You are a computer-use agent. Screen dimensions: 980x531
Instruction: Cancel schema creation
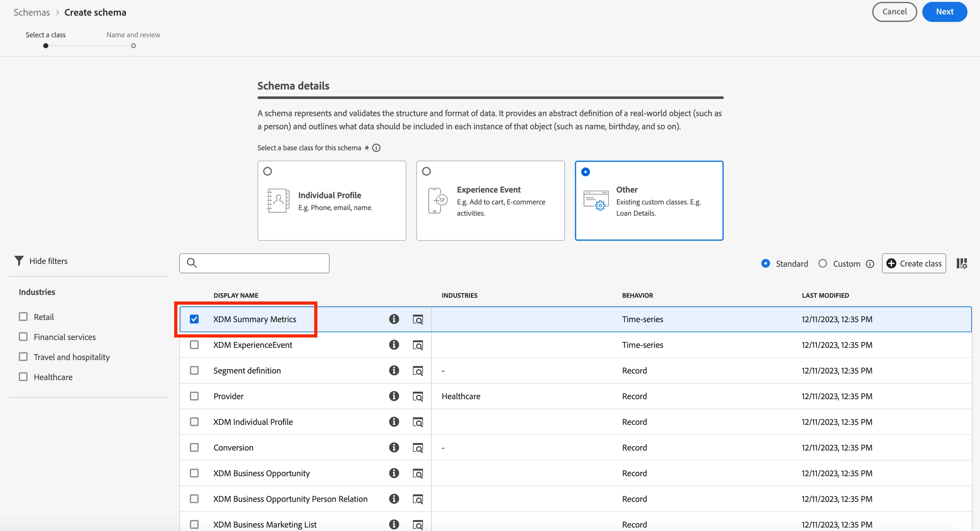click(x=894, y=12)
